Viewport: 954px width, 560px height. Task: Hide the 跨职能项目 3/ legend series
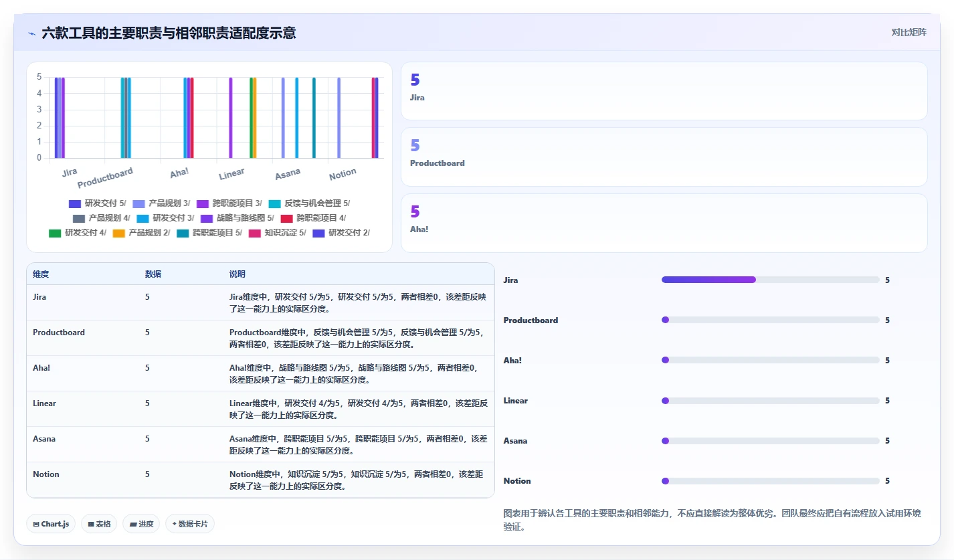(229, 203)
